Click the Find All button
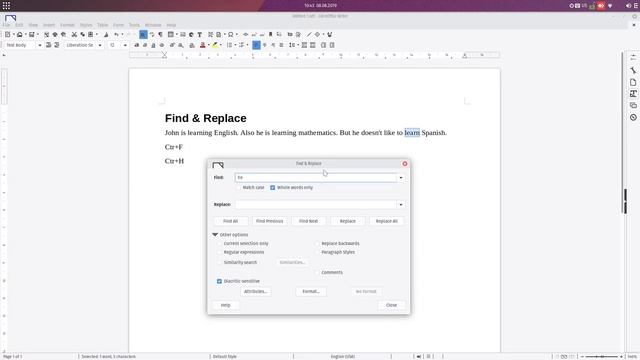The width and height of the screenshot is (640, 360). 231,221
